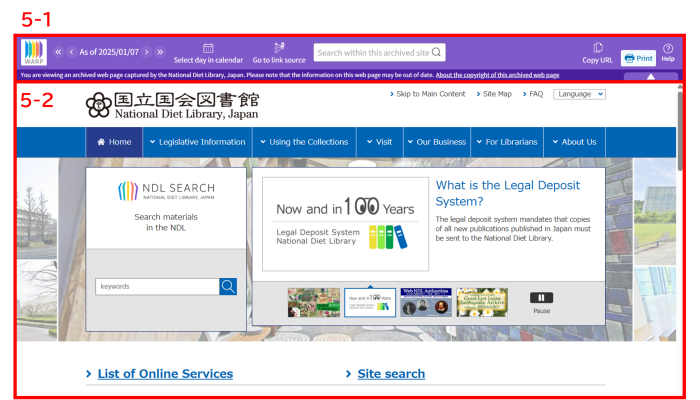Select the Now and in 100 Years carousel thumbnail
The height and width of the screenshot is (400, 700).
pyautogui.click(x=370, y=303)
